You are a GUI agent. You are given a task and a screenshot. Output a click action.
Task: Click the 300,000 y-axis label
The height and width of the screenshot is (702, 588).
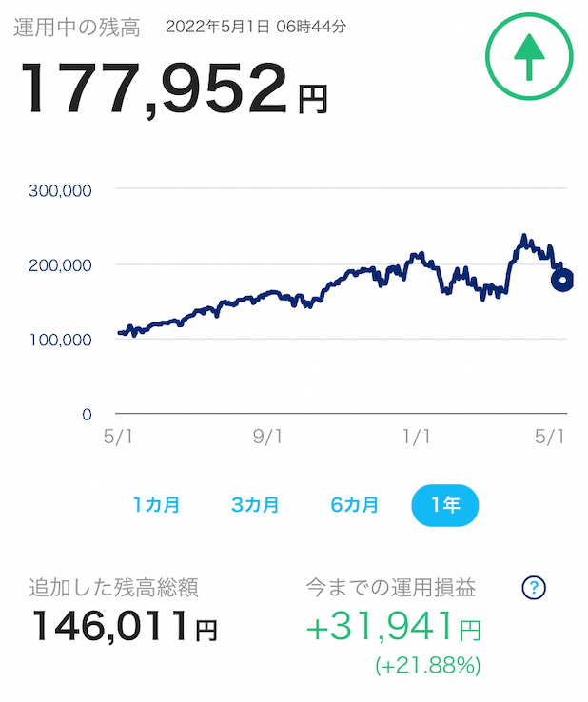point(61,191)
